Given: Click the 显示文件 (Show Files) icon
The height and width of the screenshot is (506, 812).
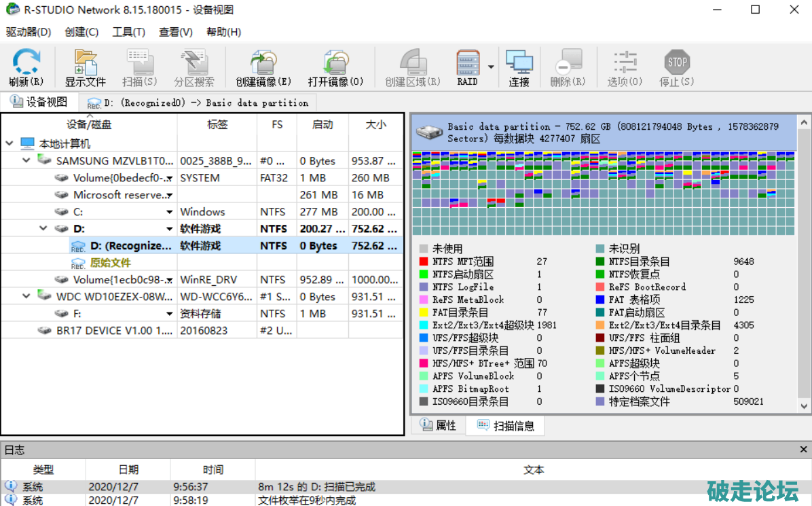Looking at the screenshot, I should click(86, 63).
